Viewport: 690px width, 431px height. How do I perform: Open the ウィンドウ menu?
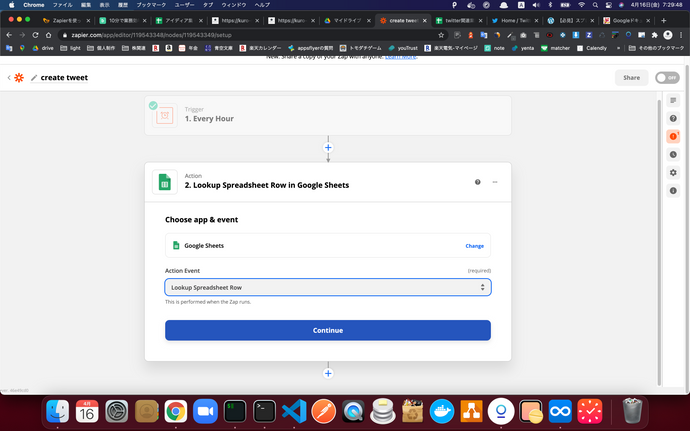click(234, 5)
